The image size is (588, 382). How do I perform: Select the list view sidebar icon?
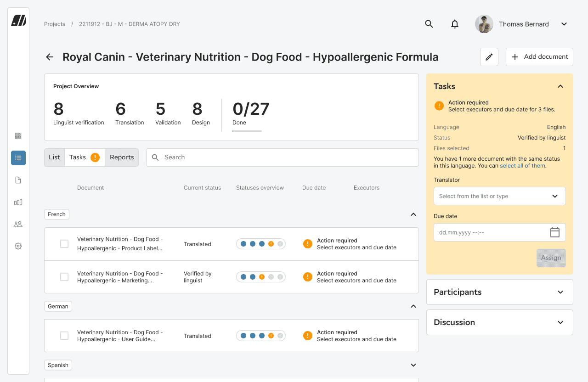[18, 158]
